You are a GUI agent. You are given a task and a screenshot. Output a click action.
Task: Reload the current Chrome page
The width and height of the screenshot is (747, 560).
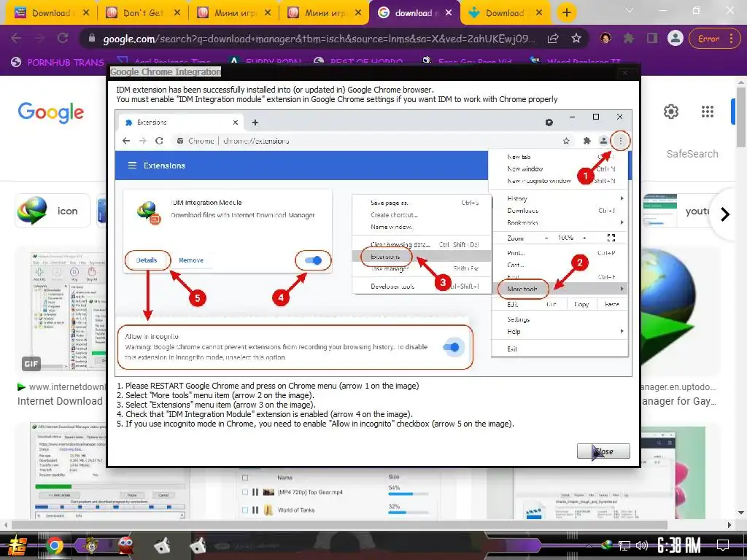coord(63,39)
